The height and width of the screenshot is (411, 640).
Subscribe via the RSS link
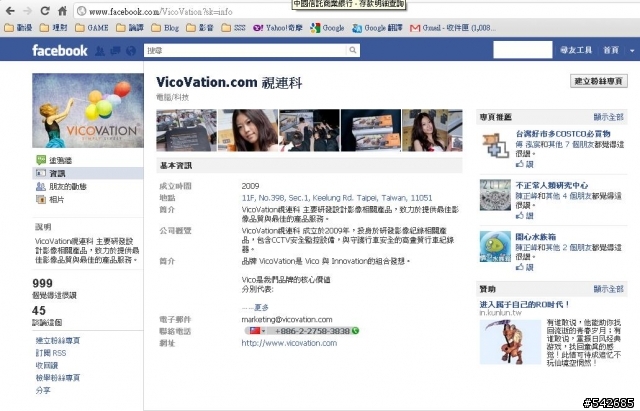tap(51, 353)
